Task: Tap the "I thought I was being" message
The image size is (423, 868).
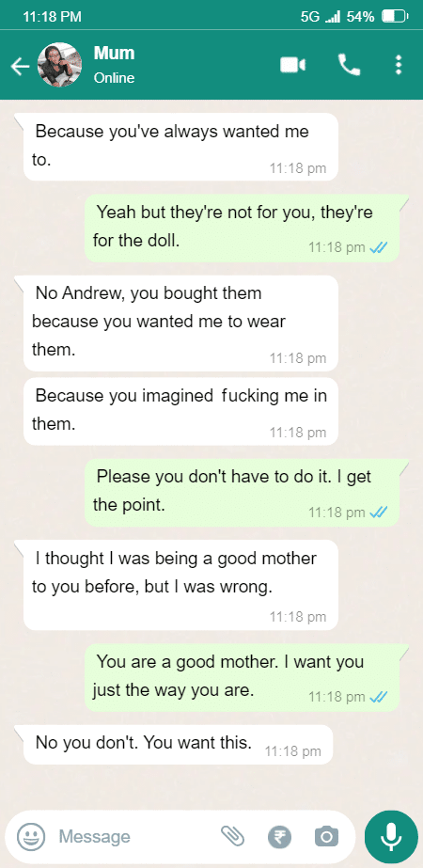Action: click(x=180, y=585)
